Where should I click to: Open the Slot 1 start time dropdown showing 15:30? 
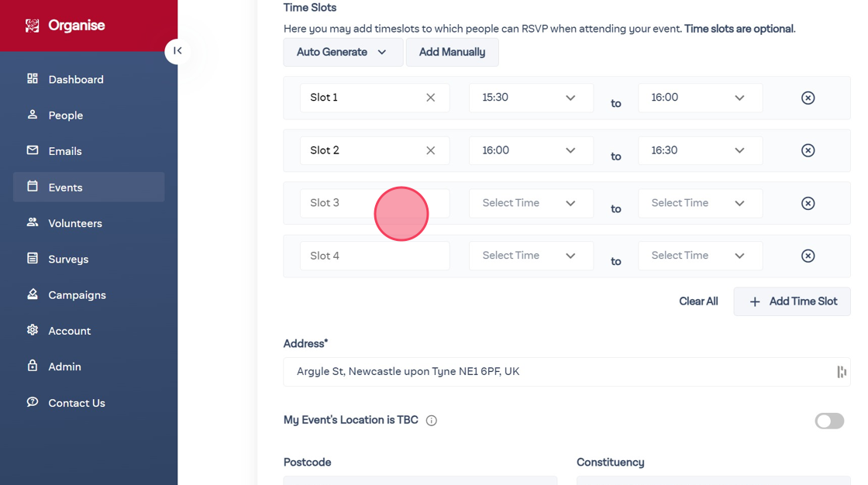530,98
